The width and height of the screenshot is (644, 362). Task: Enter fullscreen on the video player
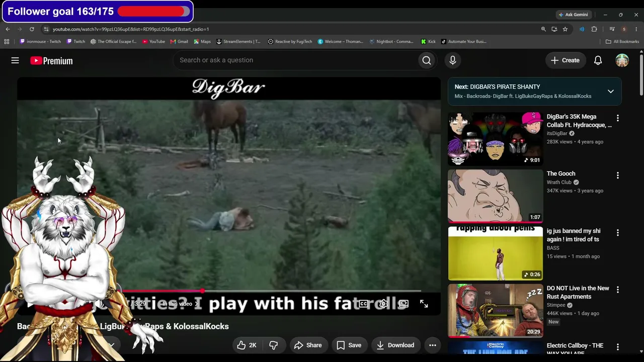click(x=424, y=304)
